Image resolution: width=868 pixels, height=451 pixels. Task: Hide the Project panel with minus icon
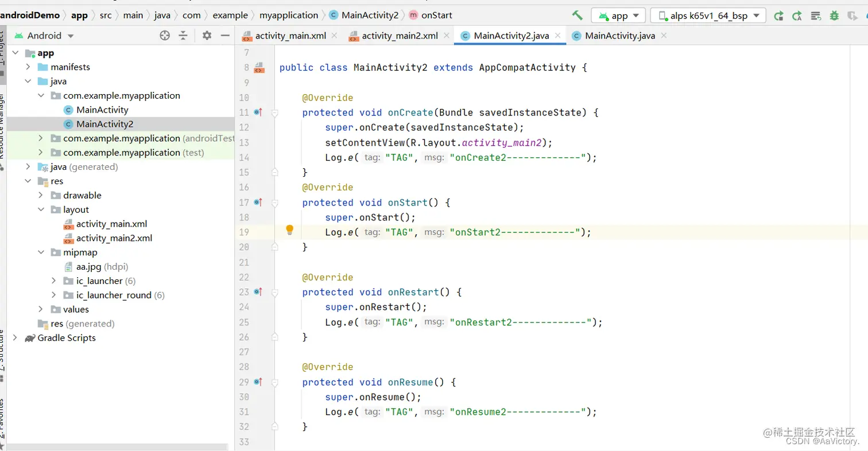pyautogui.click(x=225, y=36)
